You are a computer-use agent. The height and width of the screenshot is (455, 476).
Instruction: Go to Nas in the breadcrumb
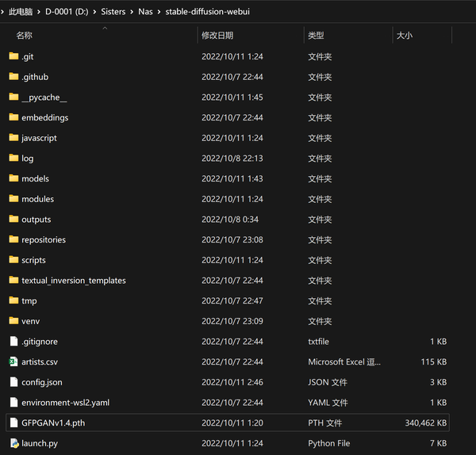pyautogui.click(x=145, y=12)
